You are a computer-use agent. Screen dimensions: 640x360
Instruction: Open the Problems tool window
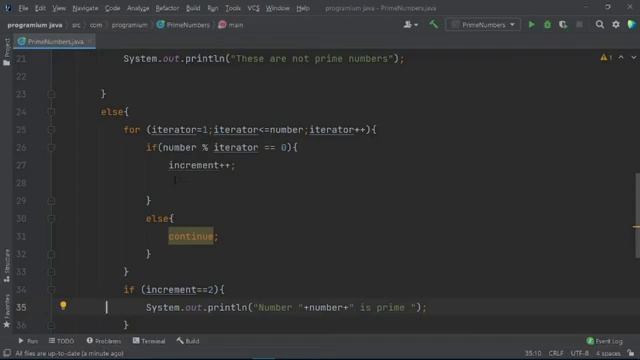(104, 341)
